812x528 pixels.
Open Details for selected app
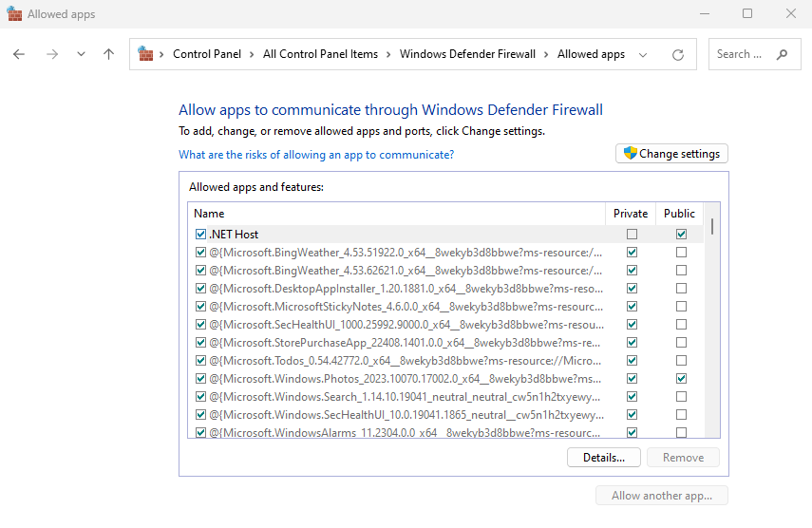[x=604, y=458]
